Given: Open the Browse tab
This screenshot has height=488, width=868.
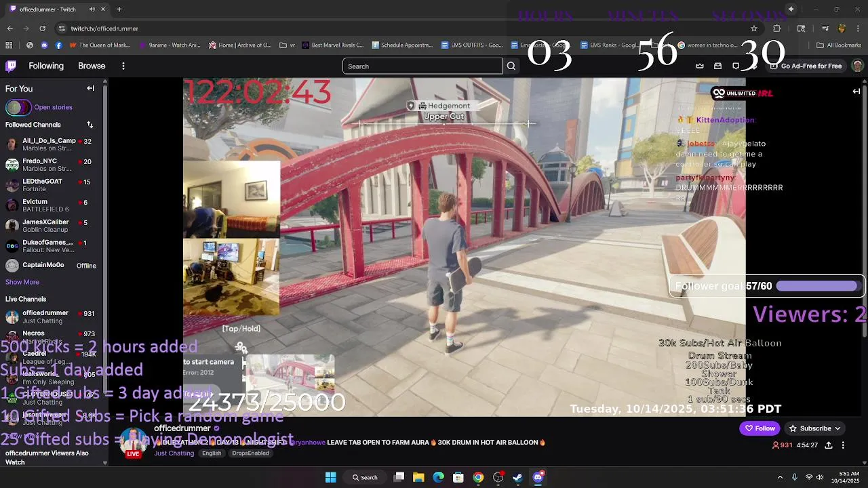Looking at the screenshot, I should (92, 66).
